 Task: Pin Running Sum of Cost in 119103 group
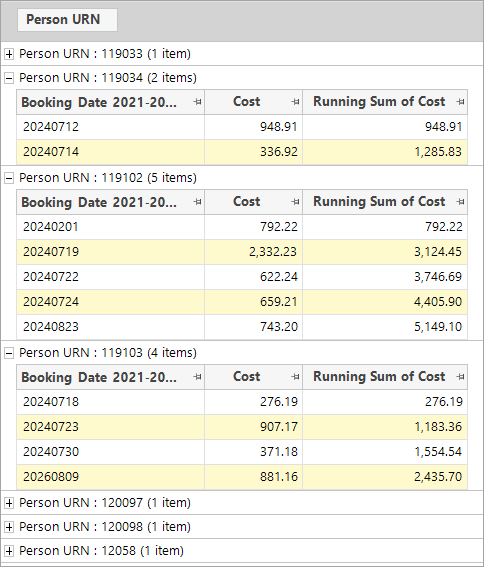point(460,377)
